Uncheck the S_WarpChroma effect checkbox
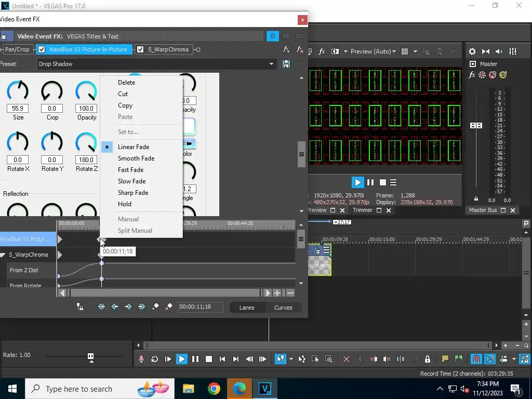The width and height of the screenshot is (532, 399). click(140, 49)
